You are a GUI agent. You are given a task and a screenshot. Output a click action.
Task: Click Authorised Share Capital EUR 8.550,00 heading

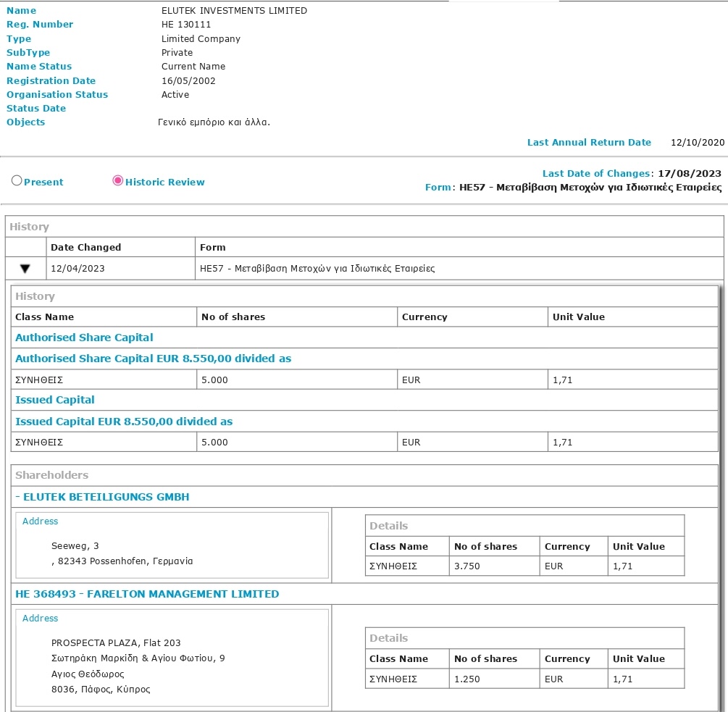154,359
